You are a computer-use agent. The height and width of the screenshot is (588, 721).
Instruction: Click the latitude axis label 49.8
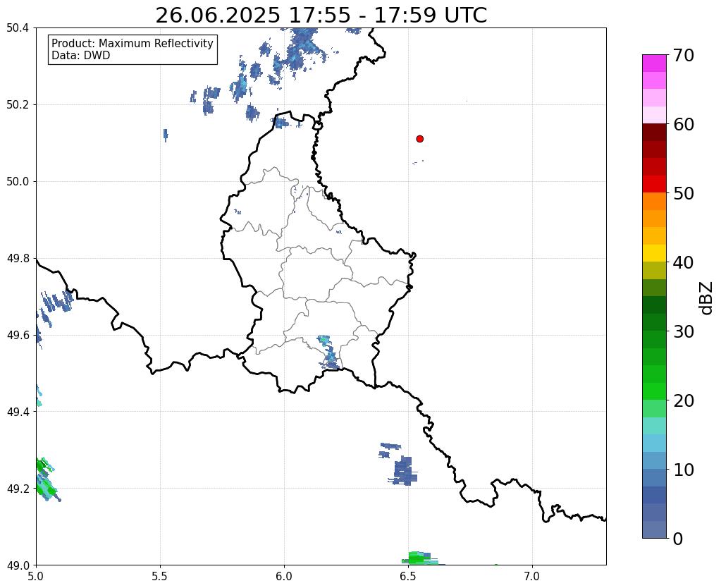tap(18, 259)
